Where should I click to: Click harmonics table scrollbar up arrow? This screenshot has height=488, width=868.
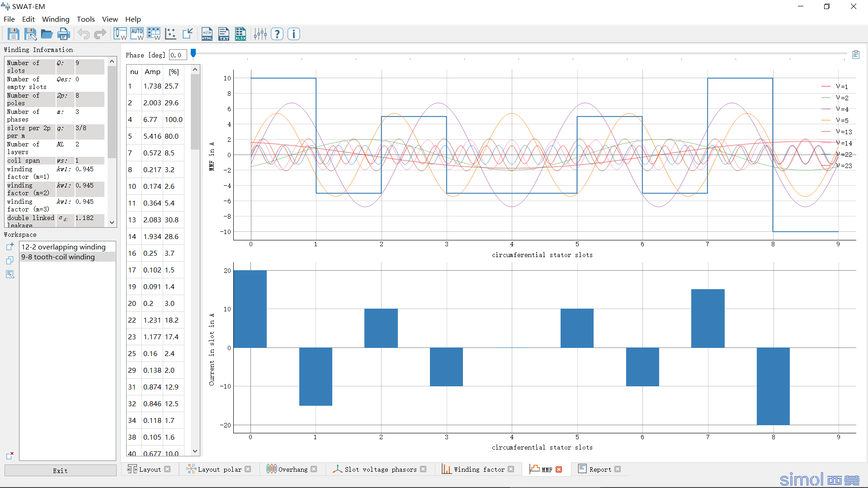pyautogui.click(x=195, y=69)
